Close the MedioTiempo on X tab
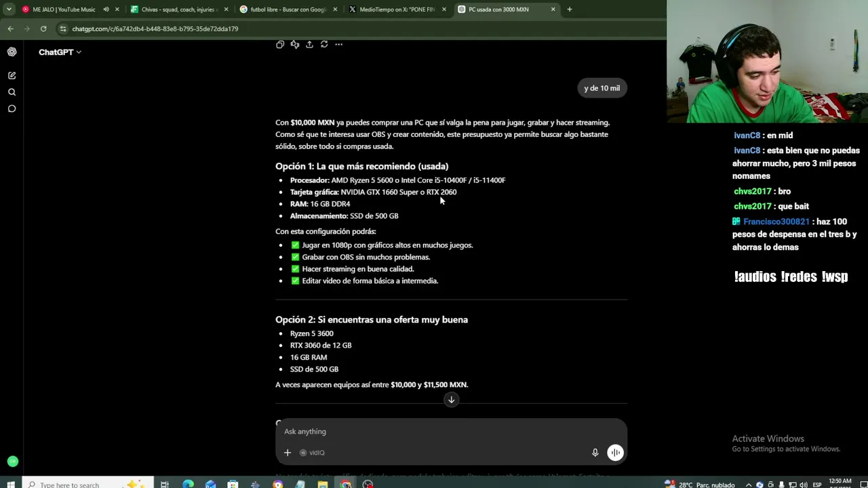This screenshot has height=488, width=868. pyautogui.click(x=444, y=9)
